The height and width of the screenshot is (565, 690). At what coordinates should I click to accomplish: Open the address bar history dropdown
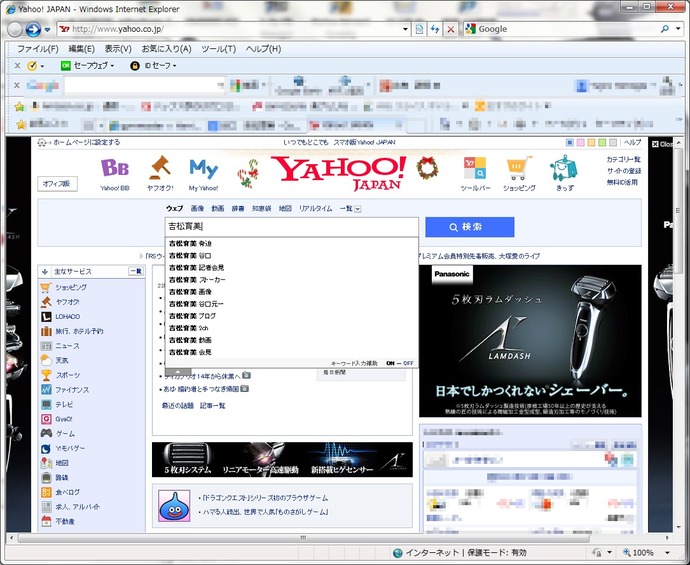tap(405, 29)
